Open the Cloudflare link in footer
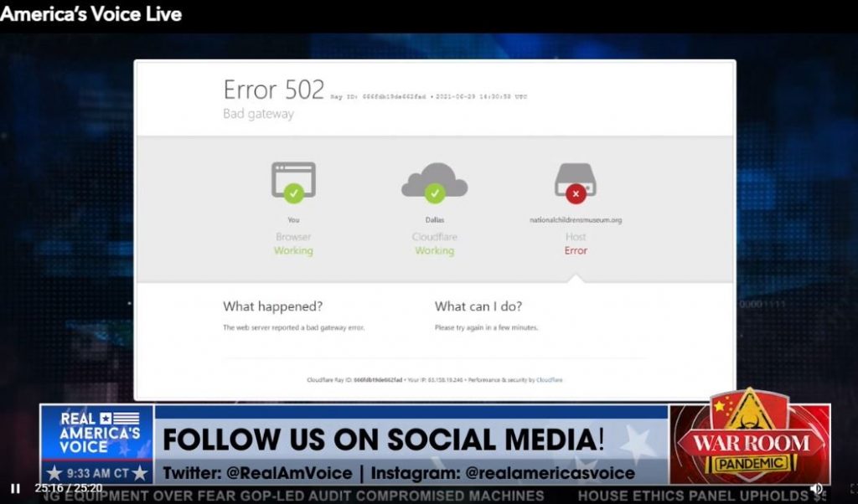858x504 pixels. [x=549, y=380]
